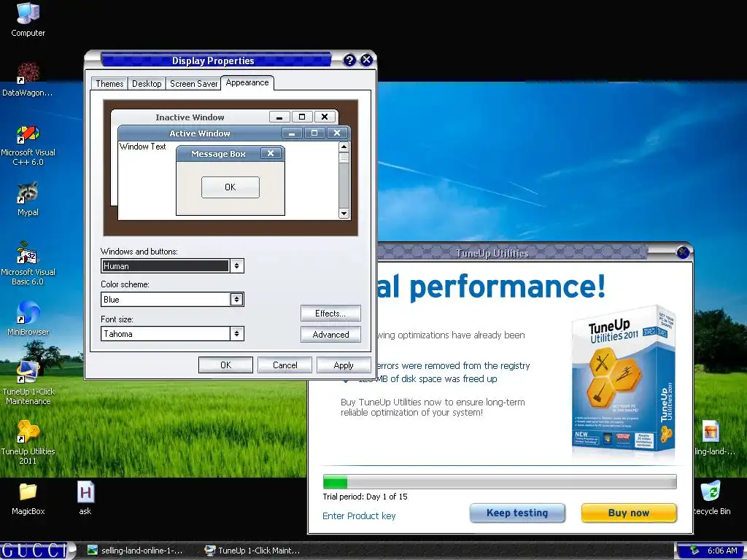The width and height of the screenshot is (747, 560).
Task: Open the Computer desktop icon
Action: (28, 19)
